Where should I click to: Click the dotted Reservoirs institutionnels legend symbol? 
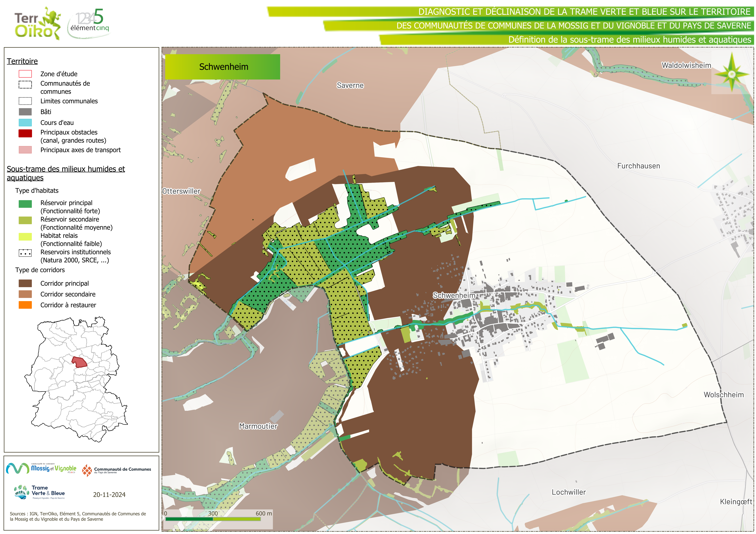coord(25,253)
